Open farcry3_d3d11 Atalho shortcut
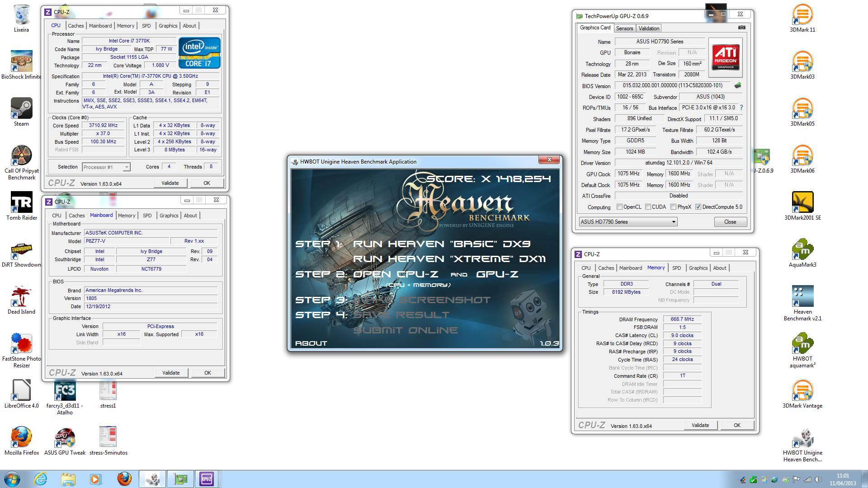868x488 pixels. [65, 398]
